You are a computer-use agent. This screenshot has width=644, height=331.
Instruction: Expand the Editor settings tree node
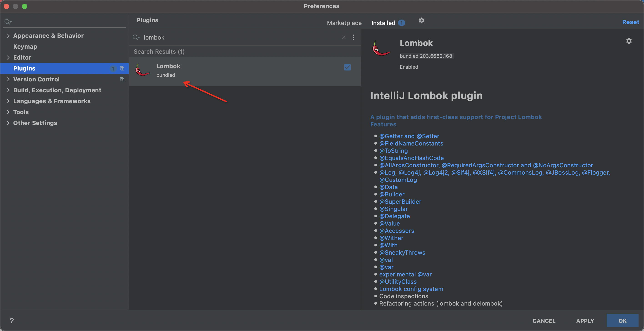tap(8, 58)
